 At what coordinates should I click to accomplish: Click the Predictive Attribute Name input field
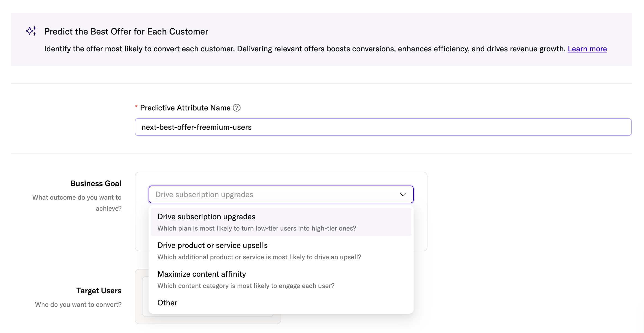pos(383,127)
